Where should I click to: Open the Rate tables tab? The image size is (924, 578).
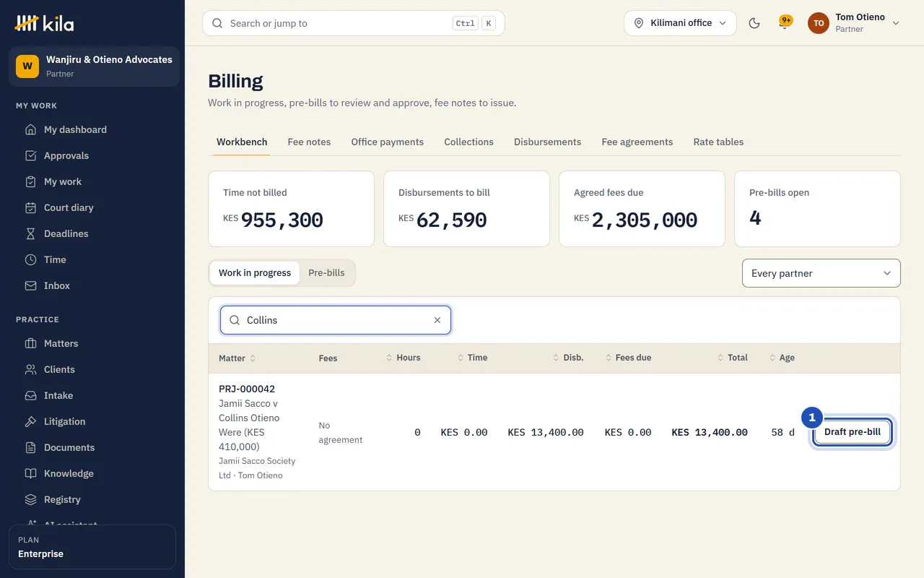click(x=718, y=142)
